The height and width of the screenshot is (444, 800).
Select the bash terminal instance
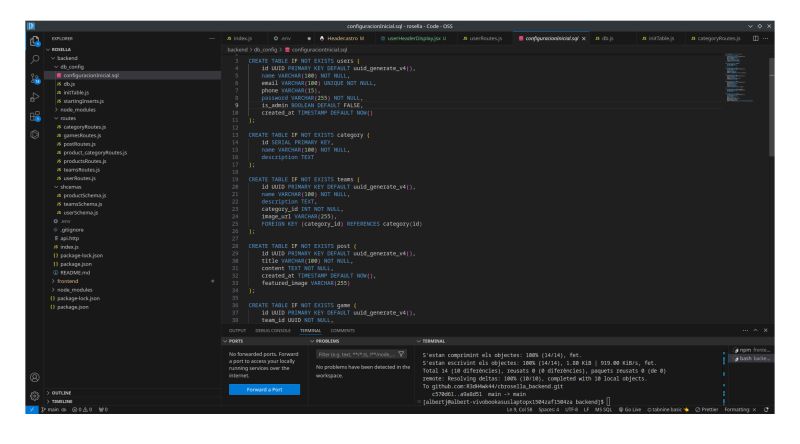(x=752, y=358)
